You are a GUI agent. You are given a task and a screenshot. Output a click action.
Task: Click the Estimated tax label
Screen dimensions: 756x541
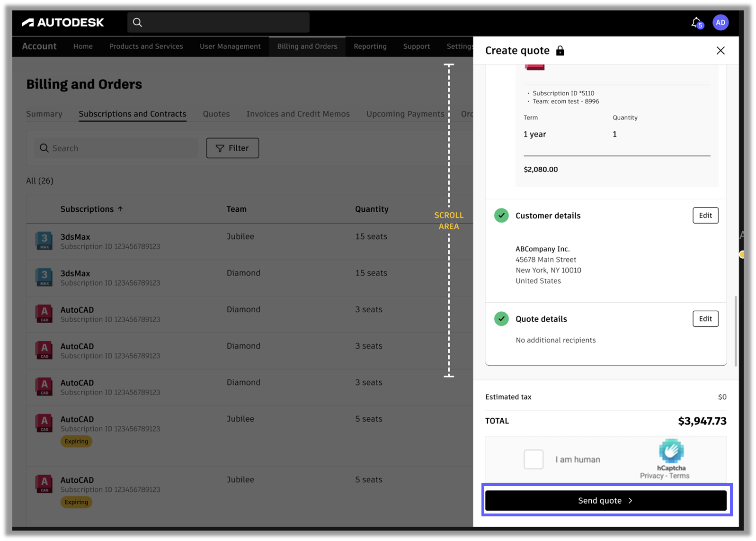click(x=508, y=397)
